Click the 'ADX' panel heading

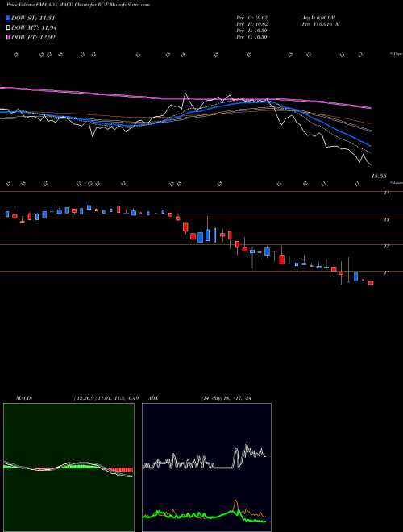coord(154,398)
